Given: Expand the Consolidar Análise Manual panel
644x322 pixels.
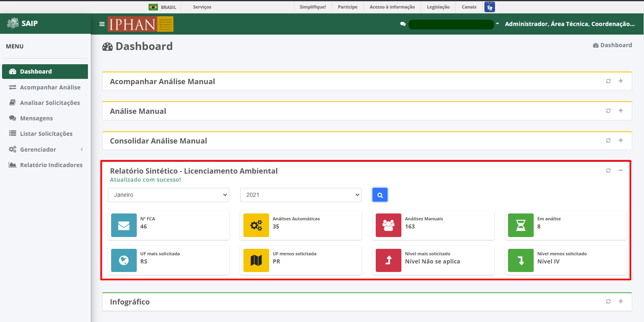Looking at the screenshot, I should [x=621, y=140].
